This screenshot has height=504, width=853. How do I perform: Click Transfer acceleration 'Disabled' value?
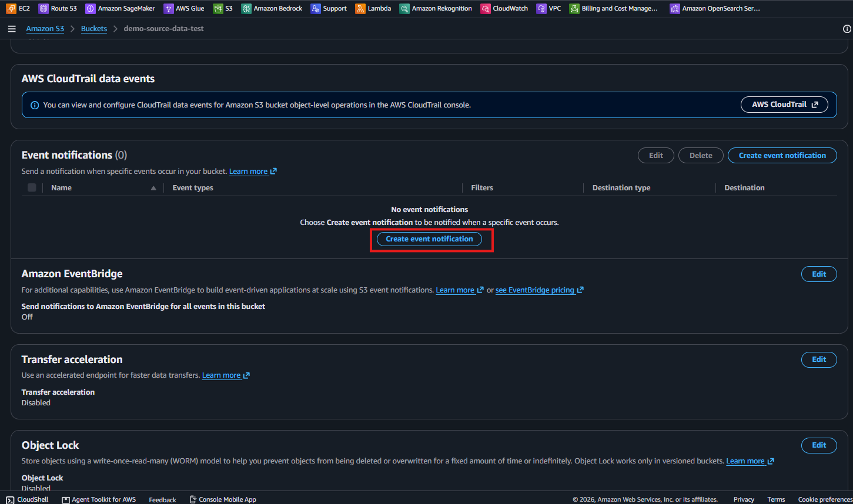coord(36,403)
